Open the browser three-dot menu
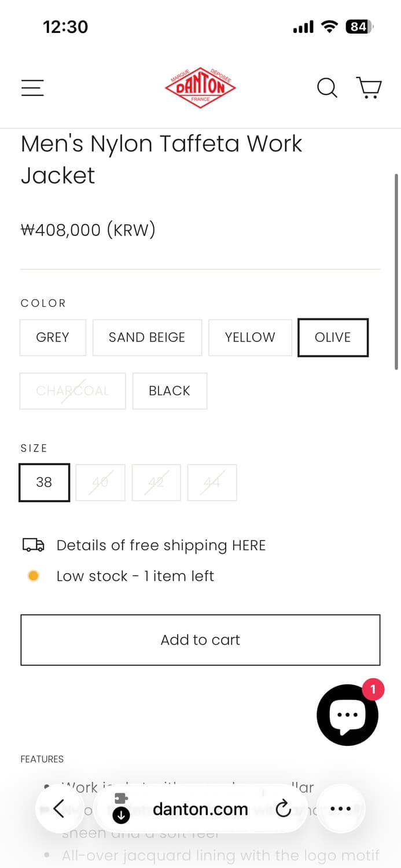The width and height of the screenshot is (401, 868). [x=341, y=808]
